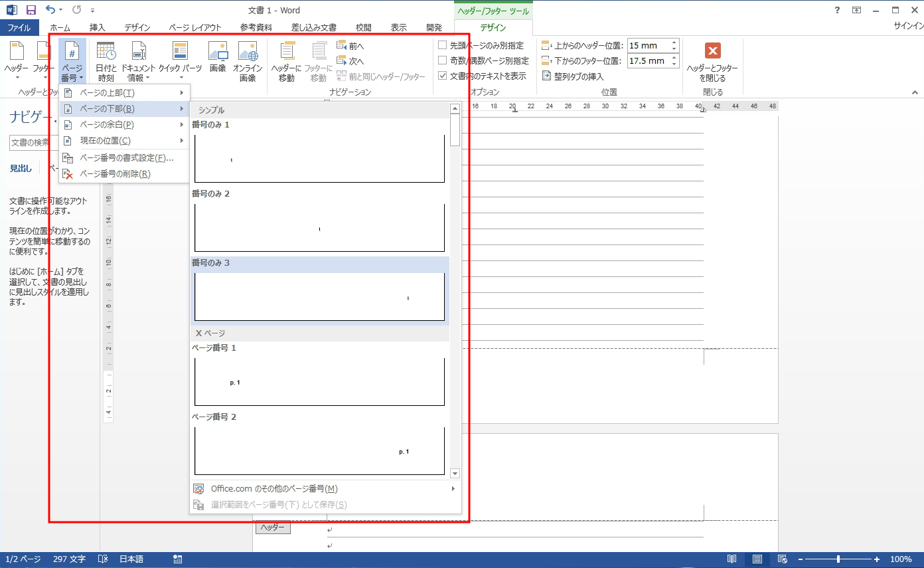
Task: Insert 日付と時刻 (Date and Time)
Action: pos(106,61)
